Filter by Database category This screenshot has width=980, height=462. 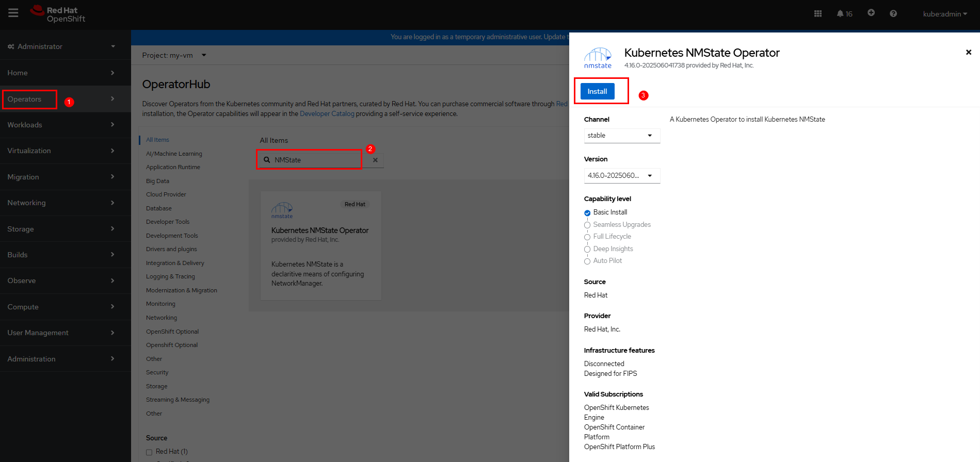[x=159, y=208]
